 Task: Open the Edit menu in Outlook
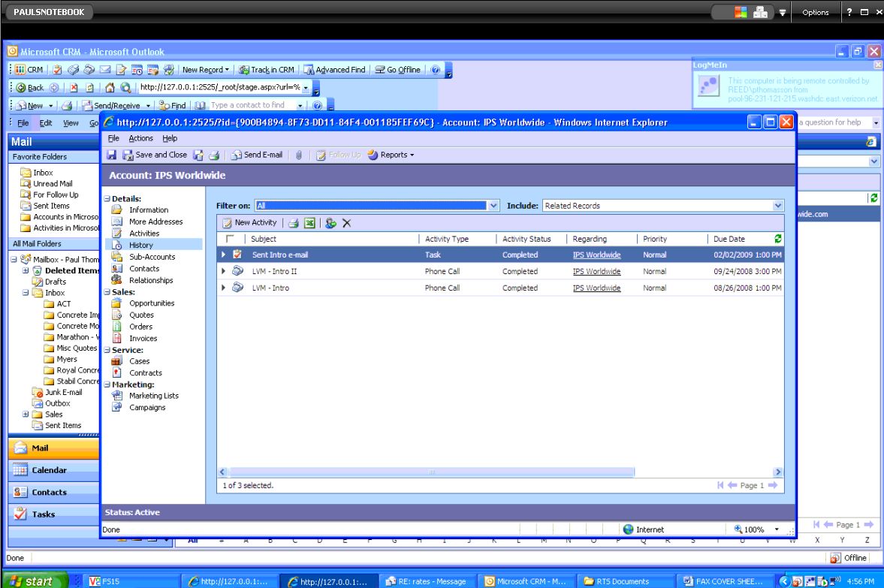46,123
